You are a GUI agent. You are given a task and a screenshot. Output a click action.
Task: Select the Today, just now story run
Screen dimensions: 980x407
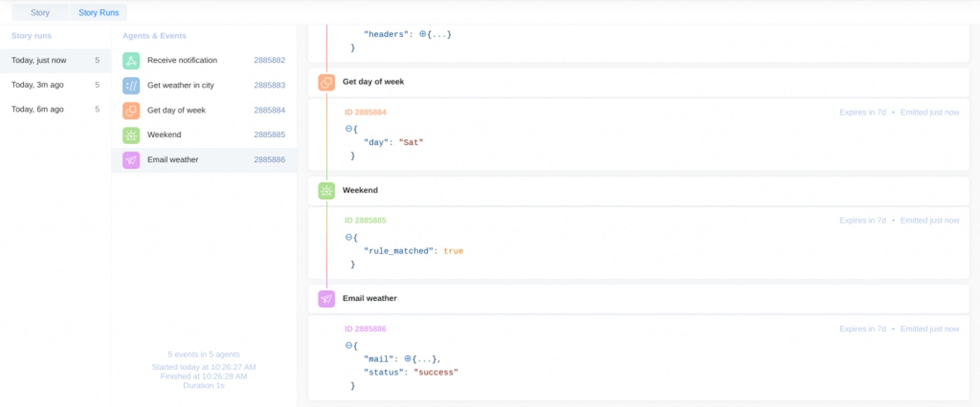[39, 60]
